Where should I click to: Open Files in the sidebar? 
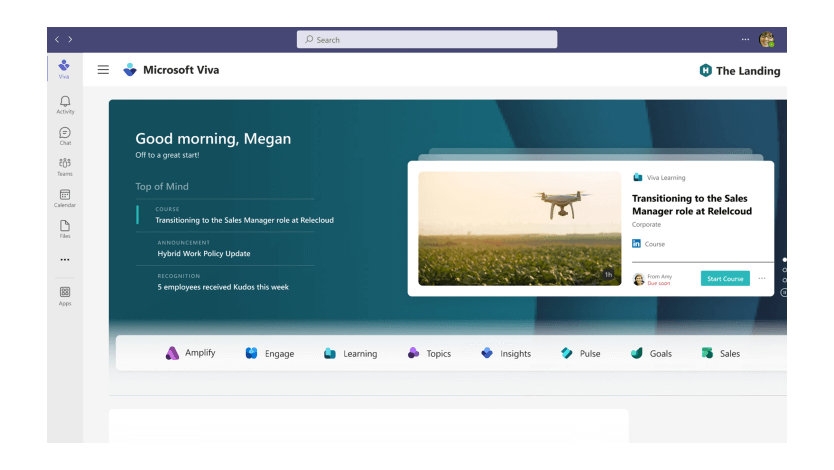coord(65,229)
